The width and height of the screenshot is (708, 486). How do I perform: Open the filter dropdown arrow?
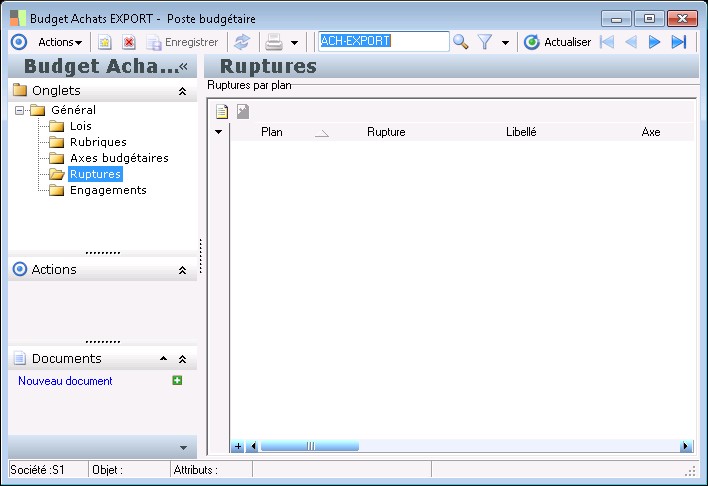pyautogui.click(x=505, y=43)
